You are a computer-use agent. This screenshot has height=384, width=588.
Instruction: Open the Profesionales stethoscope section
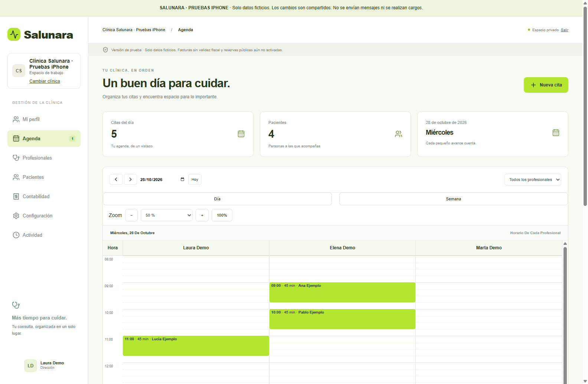coord(44,158)
